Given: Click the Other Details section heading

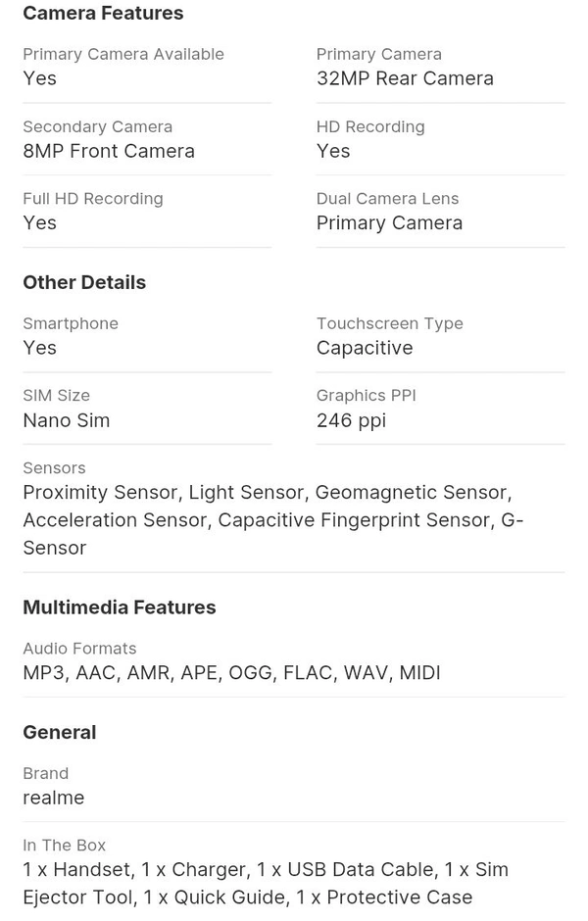Looking at the screenshot, I should click(84, 282).
